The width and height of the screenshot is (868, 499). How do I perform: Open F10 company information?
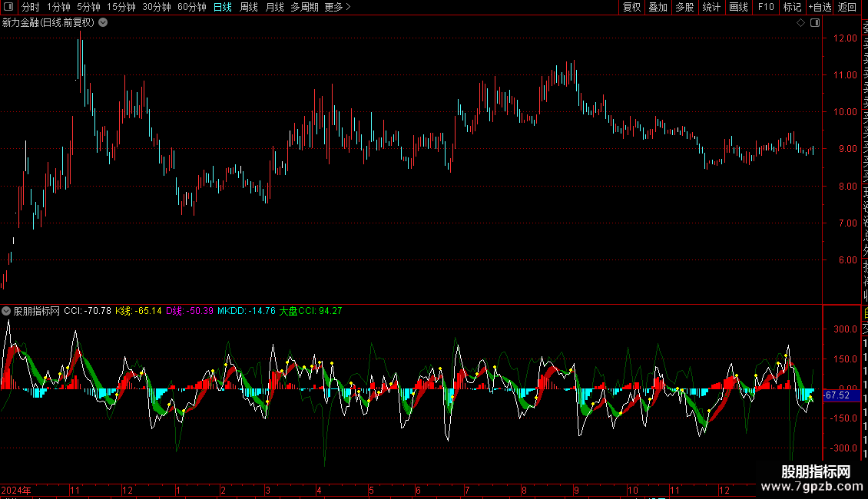[766, 7]
